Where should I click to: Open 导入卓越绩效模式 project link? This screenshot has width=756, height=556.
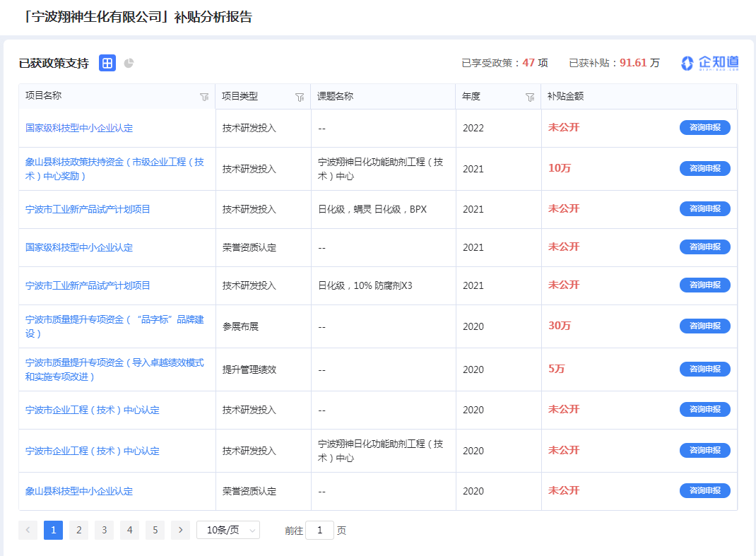[x=114, y=369]
